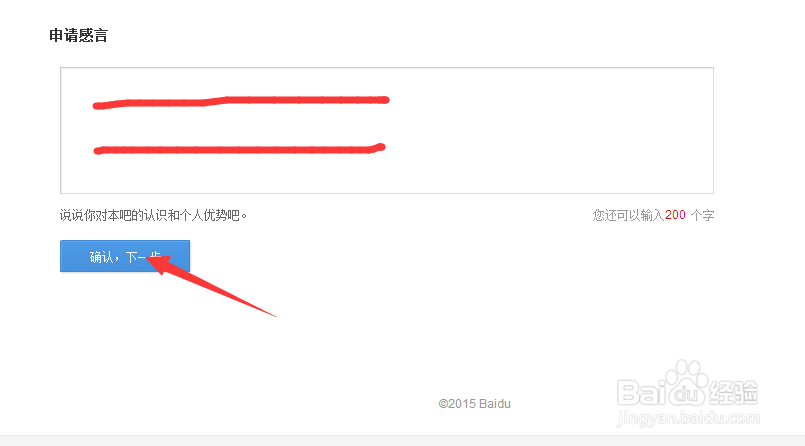Click the upper red scribble line
The image size is (805, 446).
[x=241, y=102]
